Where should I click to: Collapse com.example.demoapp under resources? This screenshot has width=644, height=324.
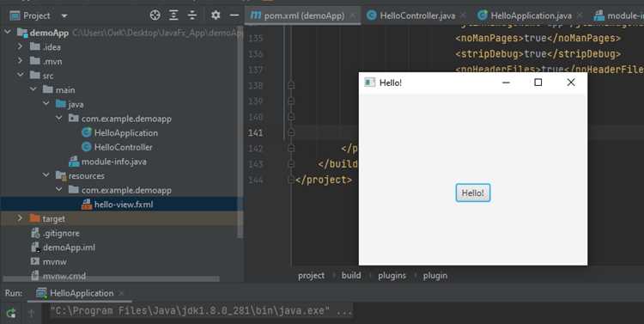pos(59,190)
